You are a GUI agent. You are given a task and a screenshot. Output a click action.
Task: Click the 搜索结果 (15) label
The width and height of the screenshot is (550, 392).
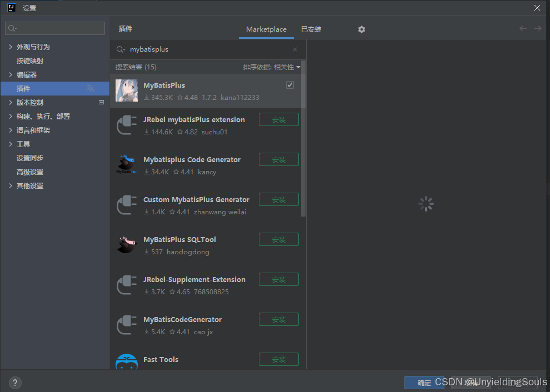(x=136, y=67)
